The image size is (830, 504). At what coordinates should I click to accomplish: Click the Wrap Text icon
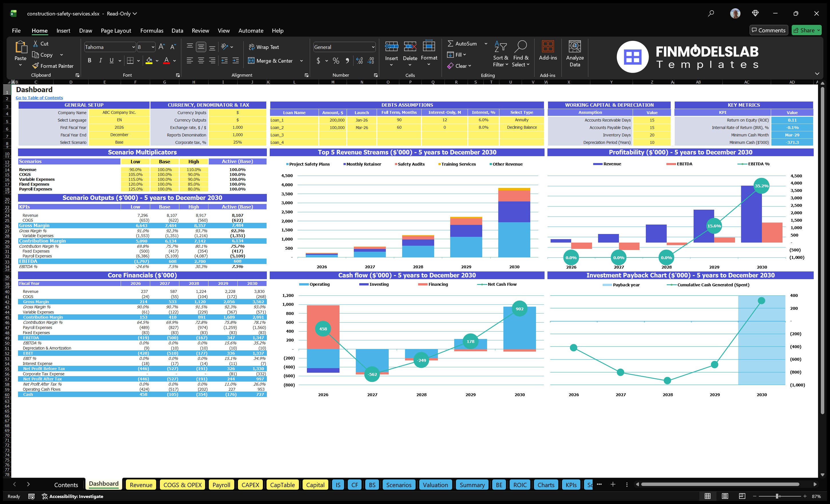252,47
